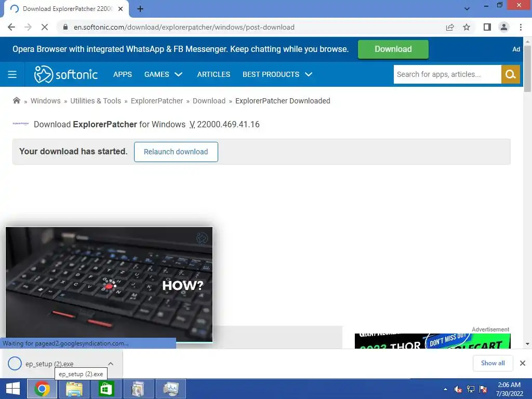The height and width of the screenshot is (399, 532).
Task: Expand ep_setup download options caret
Action: pyautogui.click(x=111, y=364)
